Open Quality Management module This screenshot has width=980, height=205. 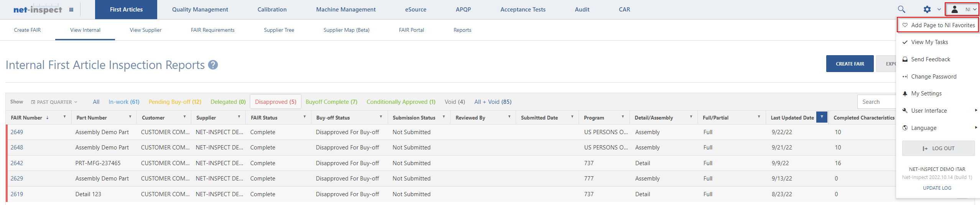(x=200, y=10)
